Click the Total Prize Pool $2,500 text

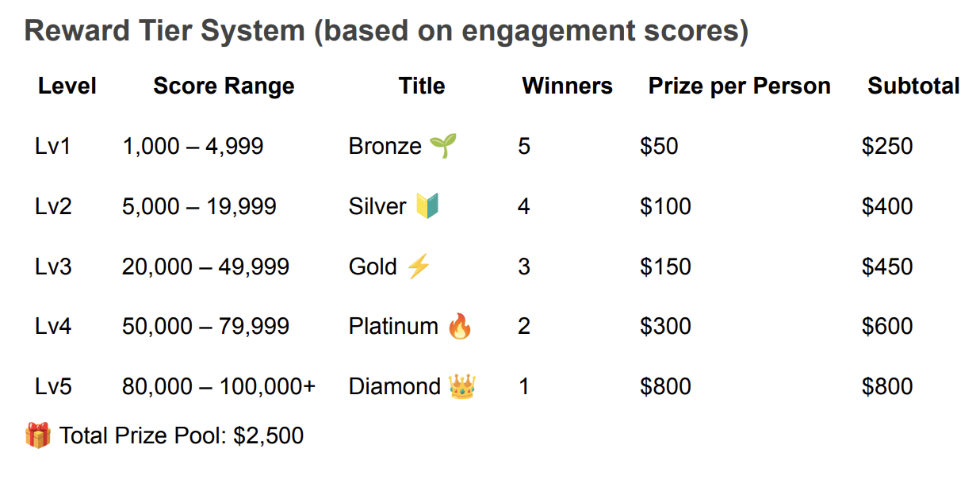click(x=182, y=435)
